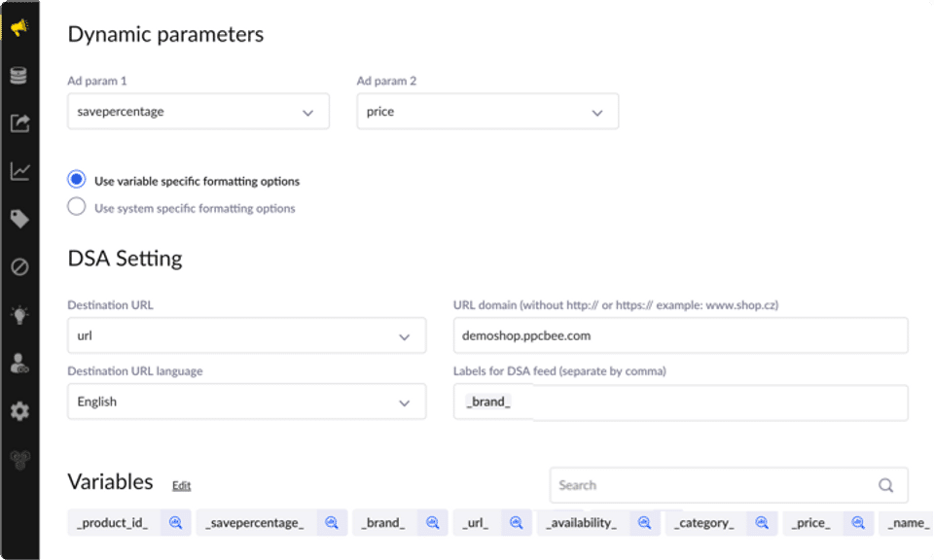Image resolution: width=934 pixels, height=560 pixels.
Task: Open the megaphone campaigns icon in sidebar
Action: (x=19, y=27)
